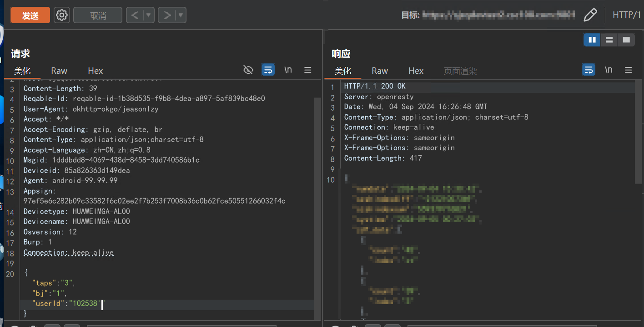Toggle hidden characters eye icon in request

[248, 70]
